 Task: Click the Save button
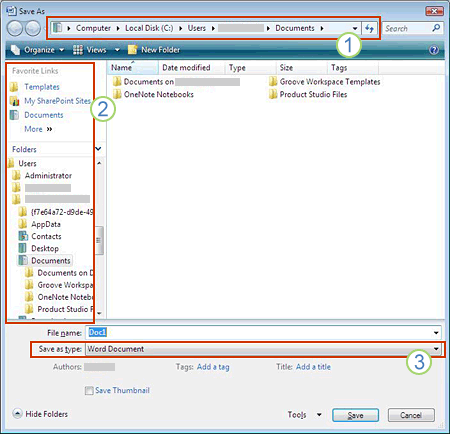(355, 415)
